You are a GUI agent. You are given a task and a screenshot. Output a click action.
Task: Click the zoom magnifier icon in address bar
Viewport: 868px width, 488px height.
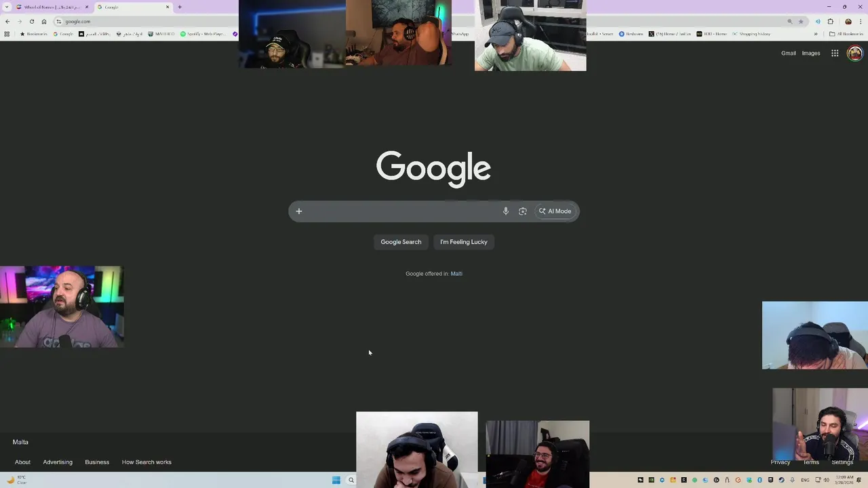[790, 22]
